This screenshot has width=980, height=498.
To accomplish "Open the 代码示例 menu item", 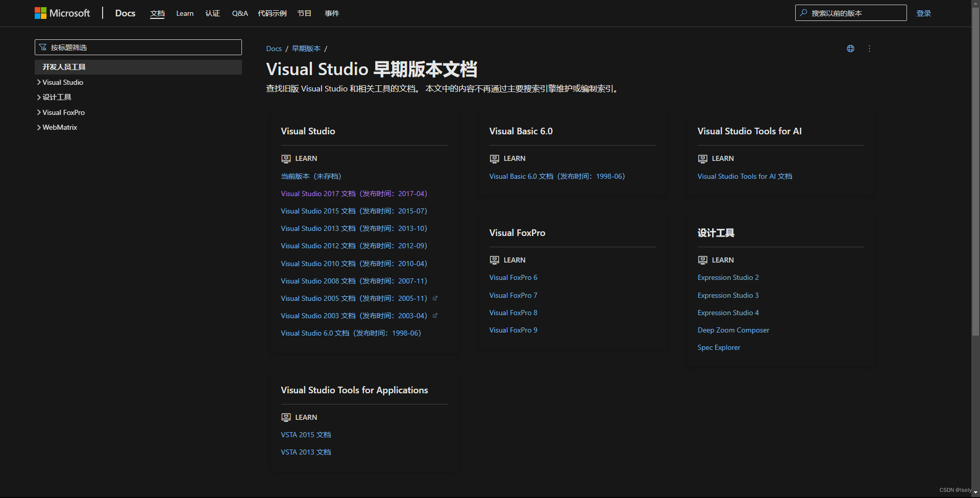I will (x=272, y=13).
